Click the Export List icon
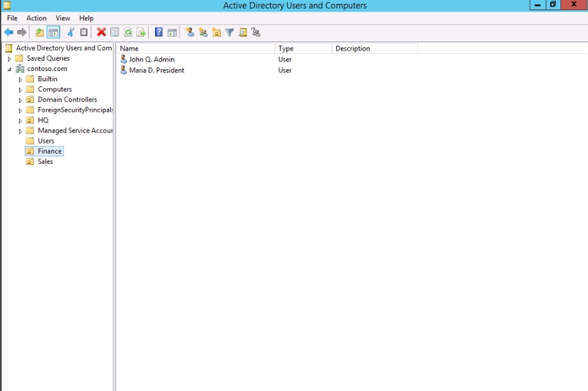 [141, 33]
